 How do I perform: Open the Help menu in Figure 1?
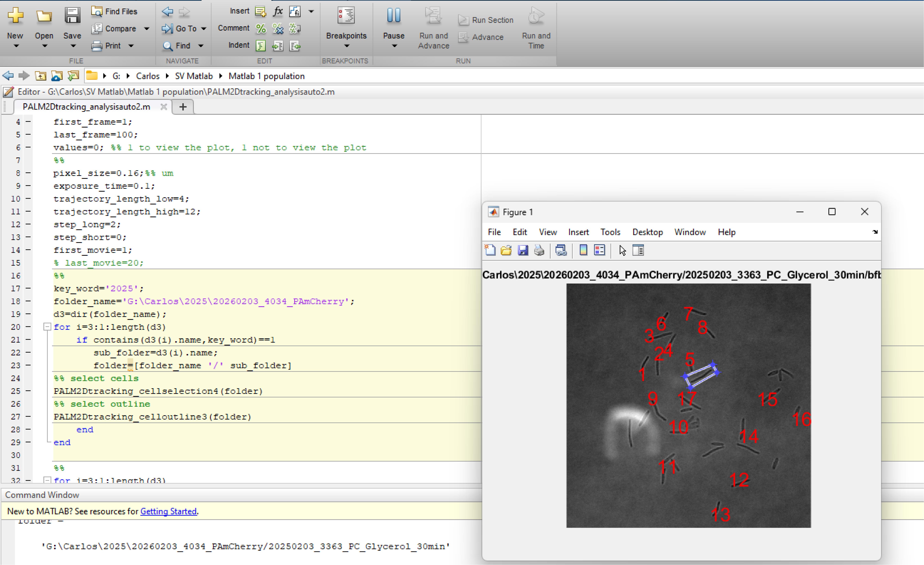[727, 232]
